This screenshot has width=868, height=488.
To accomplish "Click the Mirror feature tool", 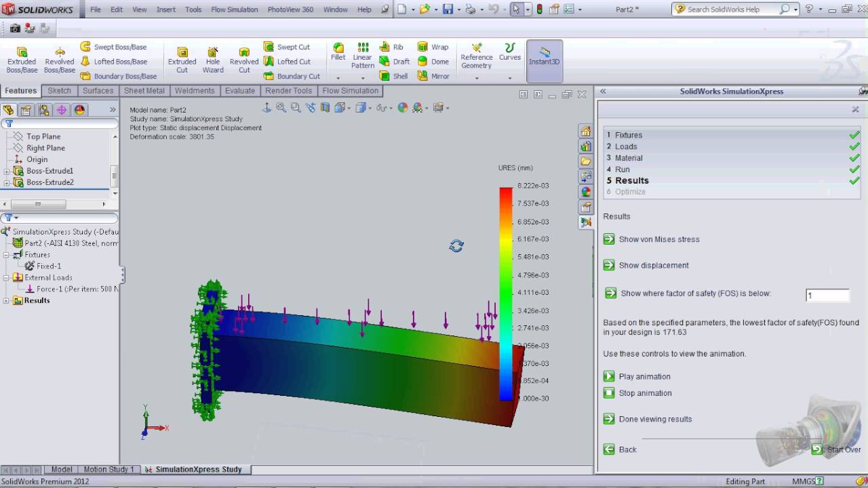I will 433,76.
